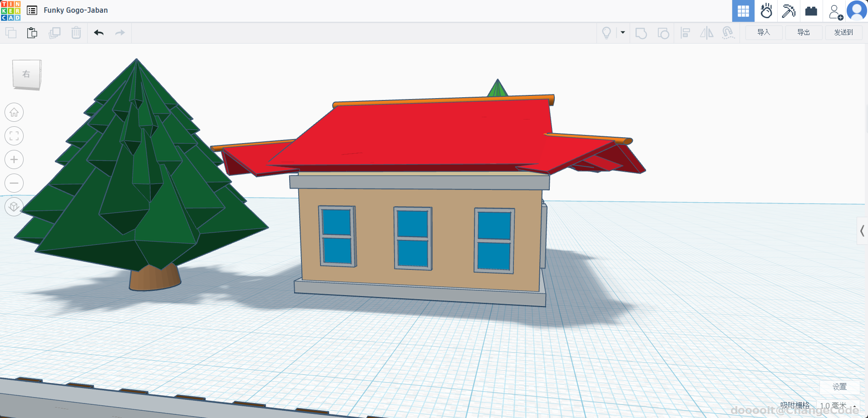This screenshot has height=418, width=868.
Task: Click the 导入 import button
Action: tap(764, 32)
